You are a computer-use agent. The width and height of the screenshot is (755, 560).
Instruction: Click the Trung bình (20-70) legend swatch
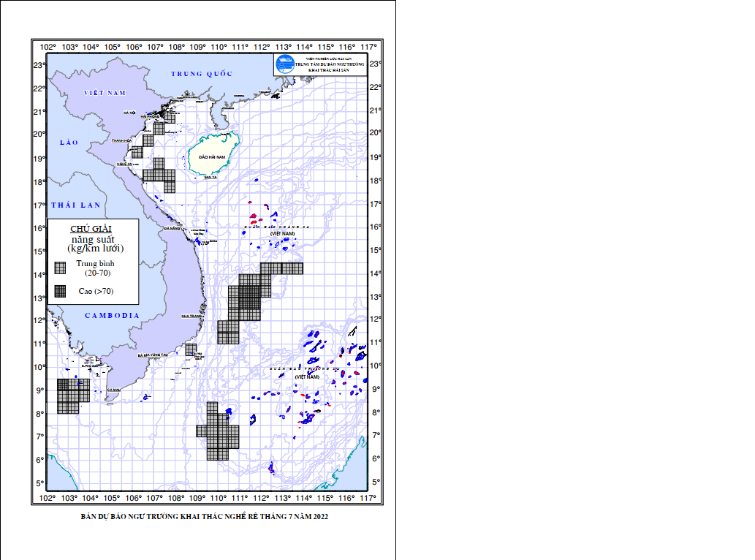coord(60,268)
